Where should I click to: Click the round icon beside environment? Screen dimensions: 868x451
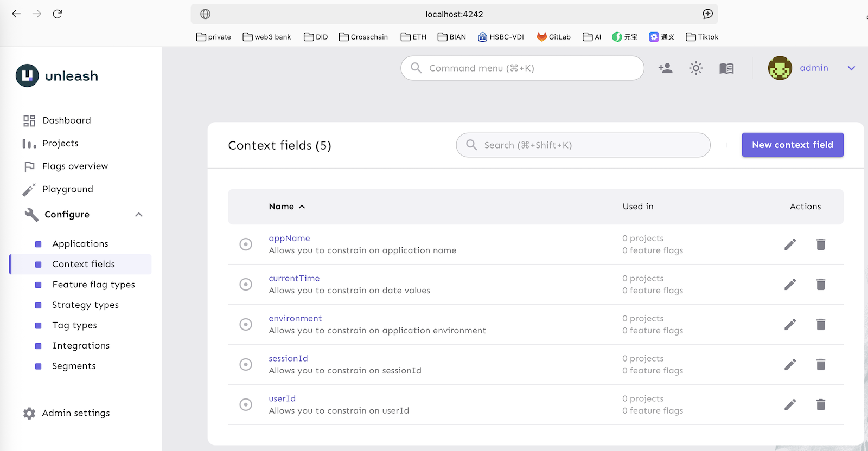(246, 325)
